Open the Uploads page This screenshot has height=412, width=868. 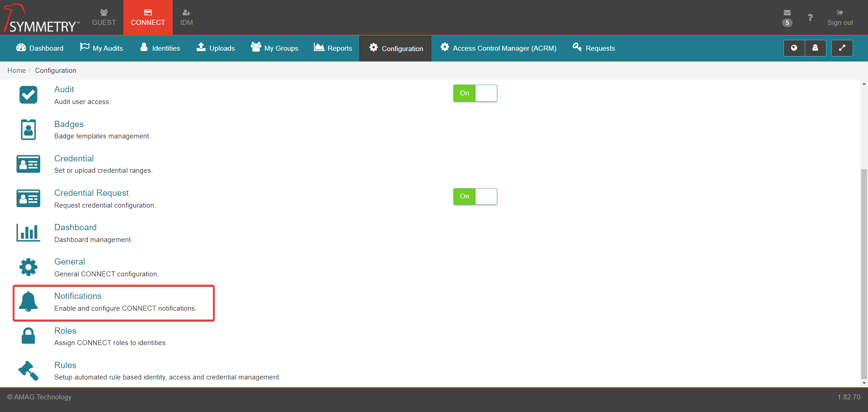[x=216, y=48]
